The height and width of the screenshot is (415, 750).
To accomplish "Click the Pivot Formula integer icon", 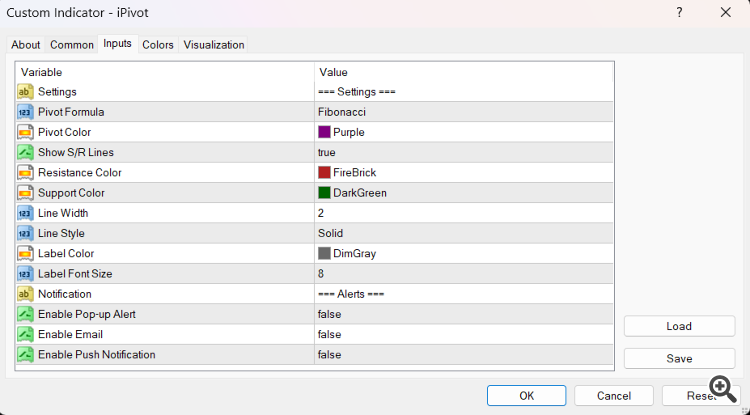I will coord(26,112).
